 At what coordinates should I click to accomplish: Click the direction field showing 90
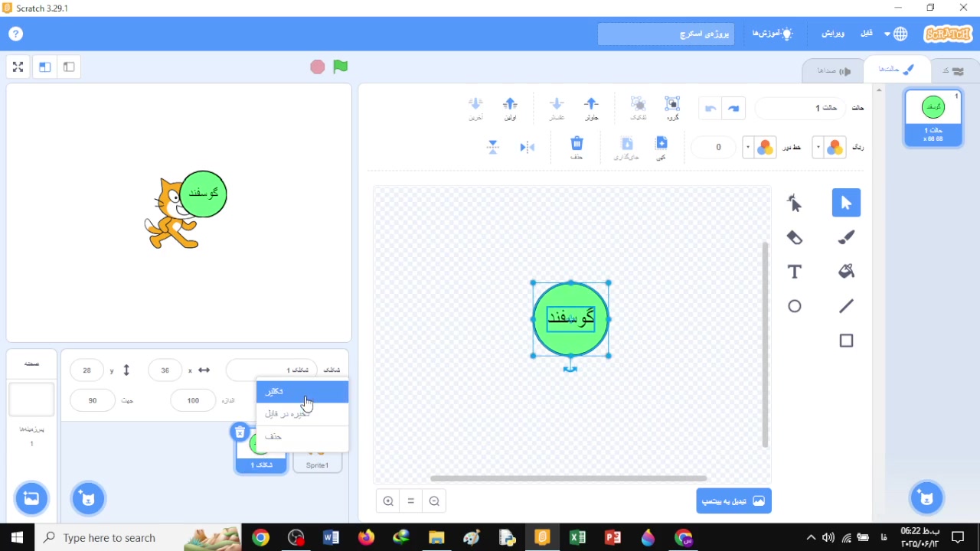click(x=93, y=400)
